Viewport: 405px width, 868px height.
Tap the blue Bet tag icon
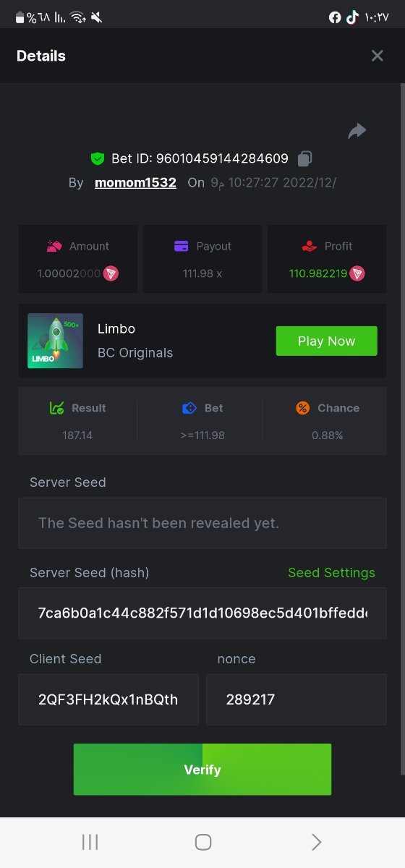coord(189,408)
